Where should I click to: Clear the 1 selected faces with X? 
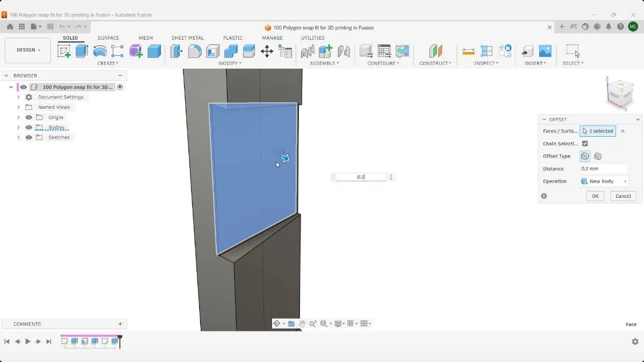(x=623, y=131)
